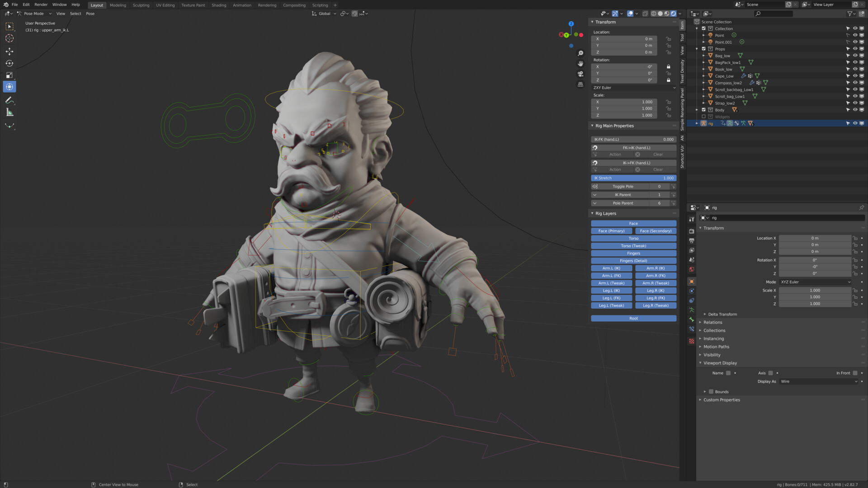Click the Root rig layer button
Image resolution: width=868 pixels, height=488 pixels.
633,318
